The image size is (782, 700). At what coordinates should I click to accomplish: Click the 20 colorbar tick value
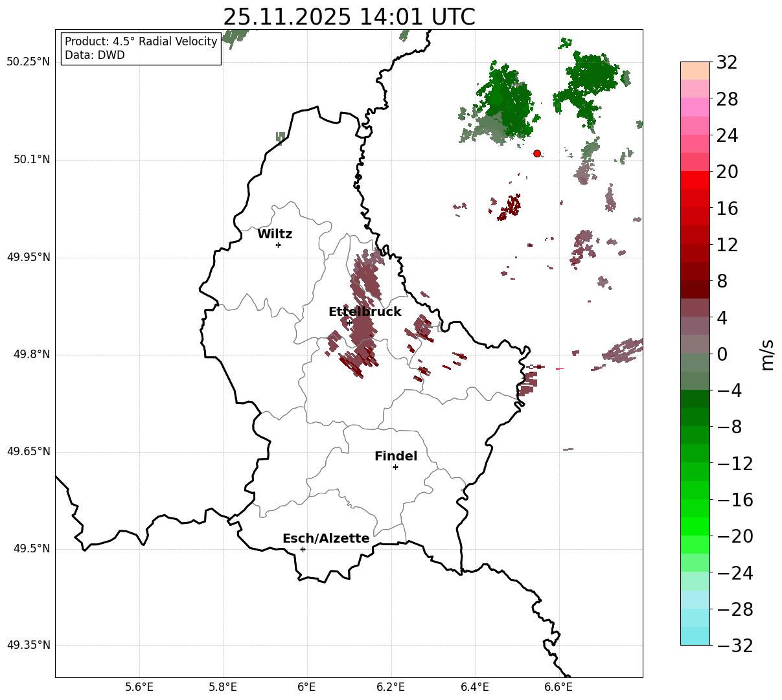pyautogui.click(x=727, y=172)
